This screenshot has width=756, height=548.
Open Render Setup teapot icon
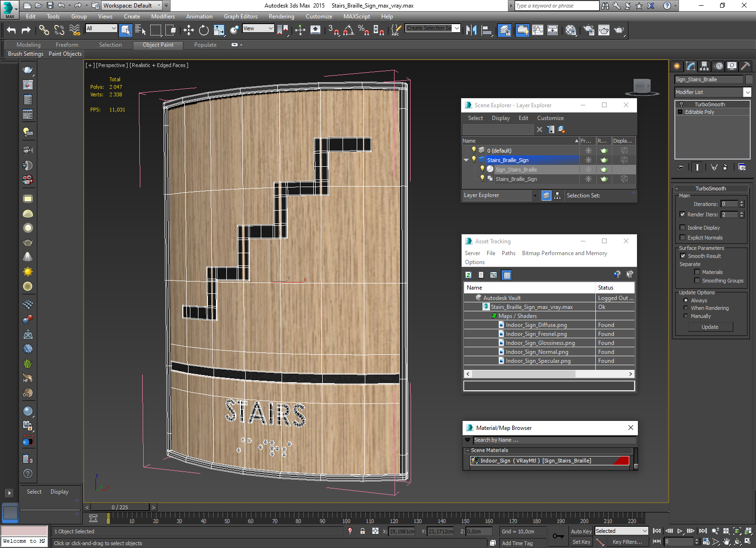(x=589, y=30)
